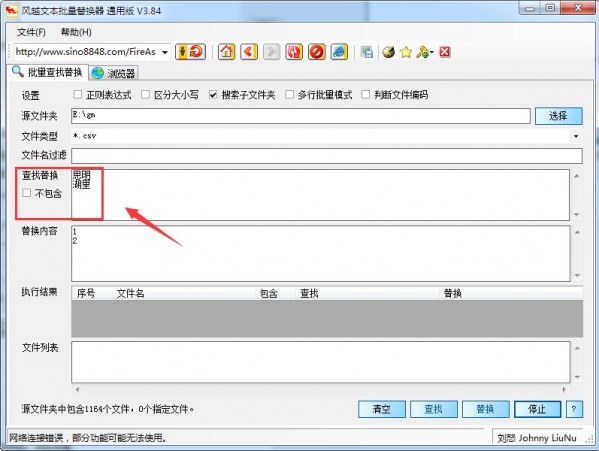The image size is (599, 451).
Task: Click the up arrow of the 替换内容 box scrollbar
Action: click(x=577, y=232)
